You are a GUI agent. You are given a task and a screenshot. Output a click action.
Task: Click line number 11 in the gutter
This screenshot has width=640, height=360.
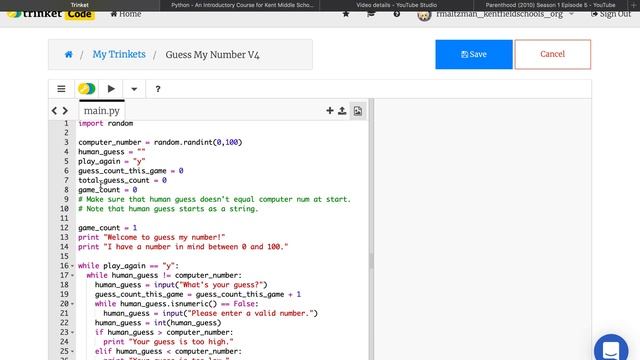pyautogui.click(x=64, y=218)
